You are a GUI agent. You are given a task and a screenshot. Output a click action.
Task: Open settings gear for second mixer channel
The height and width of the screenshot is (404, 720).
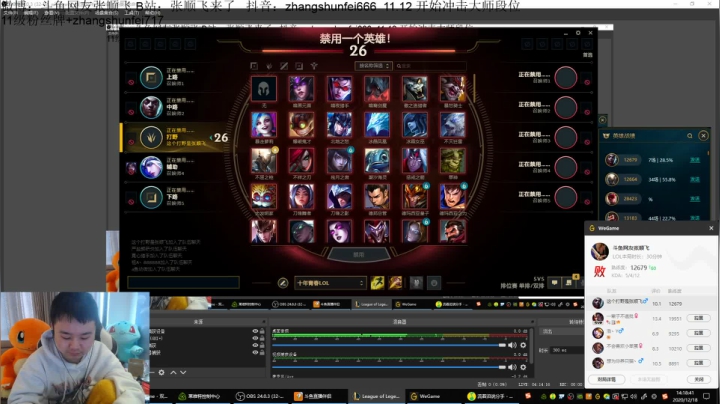pyautogui.click(x=523, y=367)
